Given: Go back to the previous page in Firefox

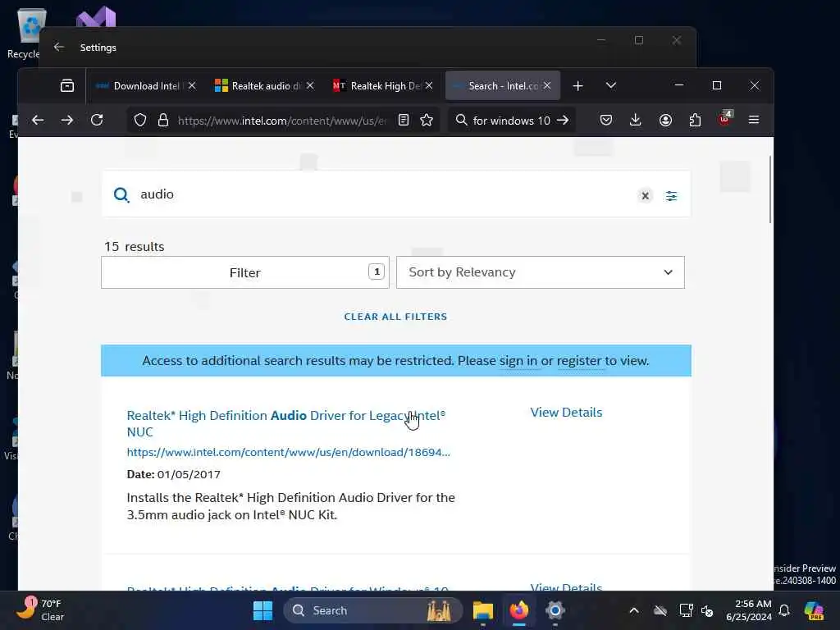Looking at the screenshot, I should [38, 120].
